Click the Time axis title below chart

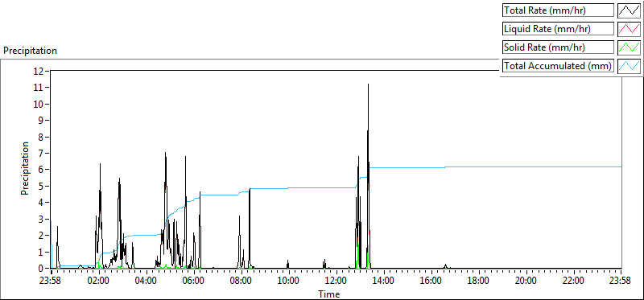(329, 294)
